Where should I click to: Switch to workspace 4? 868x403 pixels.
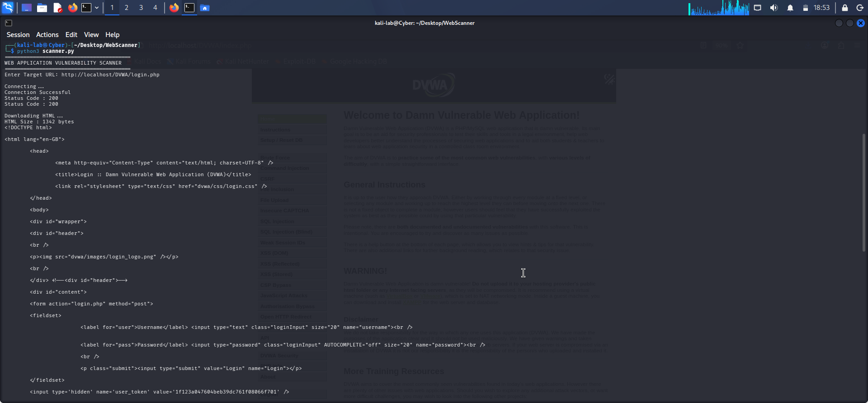click(156, 8)
